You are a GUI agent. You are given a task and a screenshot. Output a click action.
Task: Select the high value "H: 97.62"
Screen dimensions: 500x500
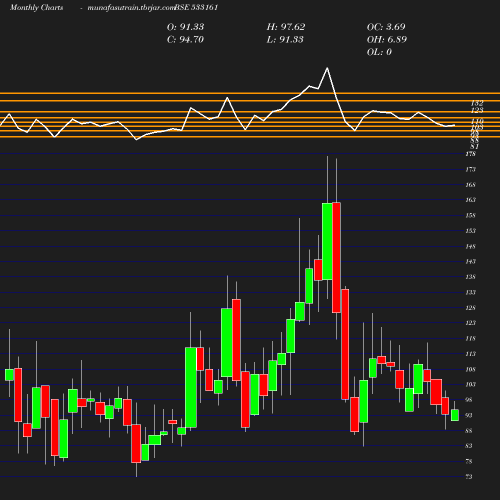(286, 27)
